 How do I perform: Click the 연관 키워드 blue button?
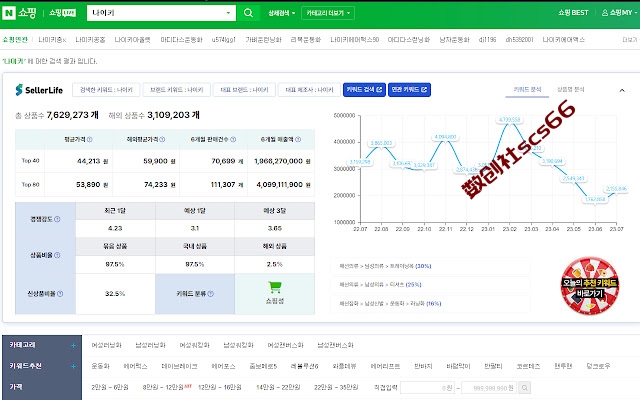click(409, 89)
